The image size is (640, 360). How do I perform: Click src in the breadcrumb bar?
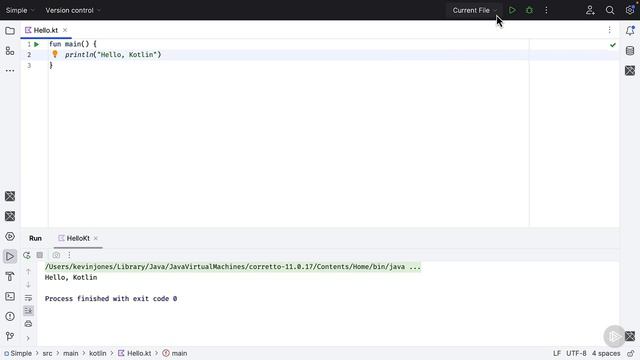tap(47, 353)
